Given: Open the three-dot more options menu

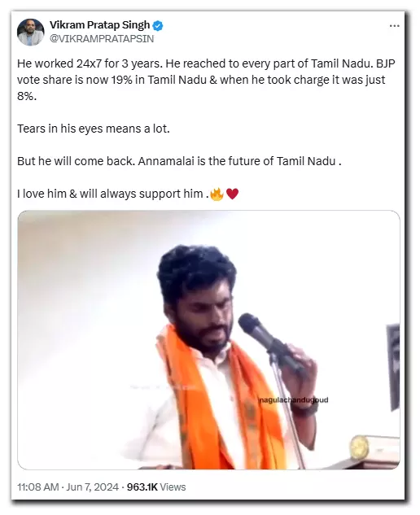Looking at the screenshot, I should point(394,26).
